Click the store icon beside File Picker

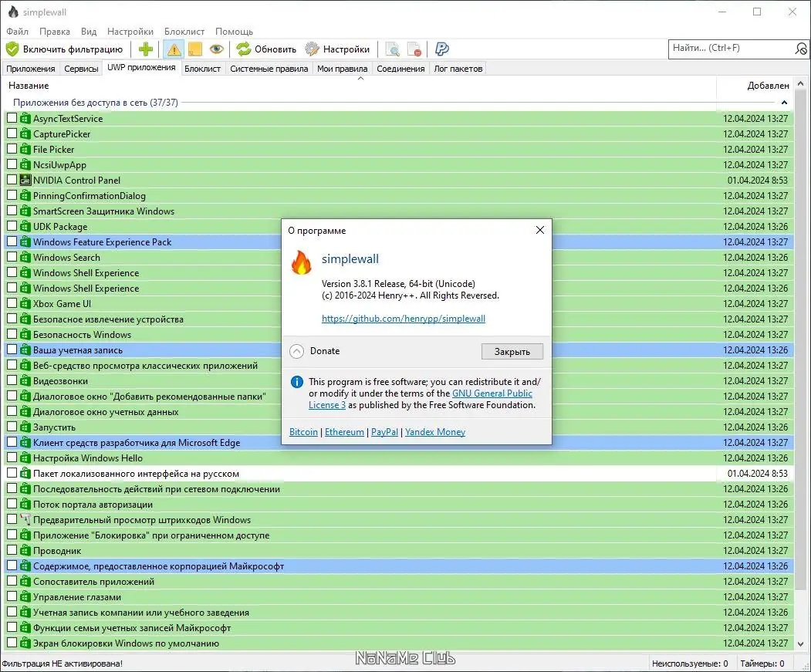pos(25,150)
